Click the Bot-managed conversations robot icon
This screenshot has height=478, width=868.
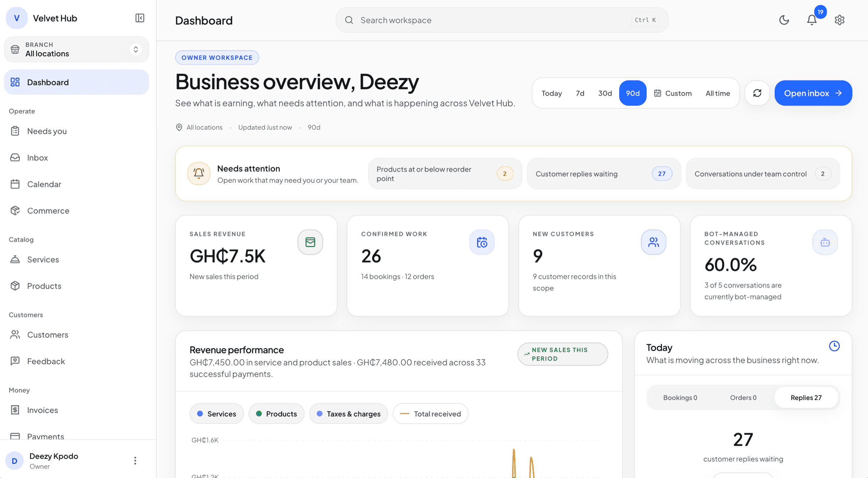coord(825,242)
